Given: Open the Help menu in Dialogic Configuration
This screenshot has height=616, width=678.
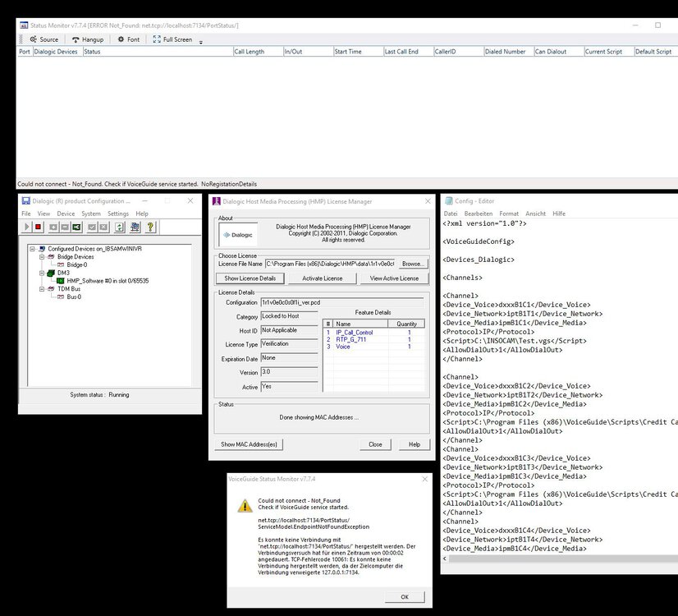Looking at the screenshot, I should click(142, 214).
